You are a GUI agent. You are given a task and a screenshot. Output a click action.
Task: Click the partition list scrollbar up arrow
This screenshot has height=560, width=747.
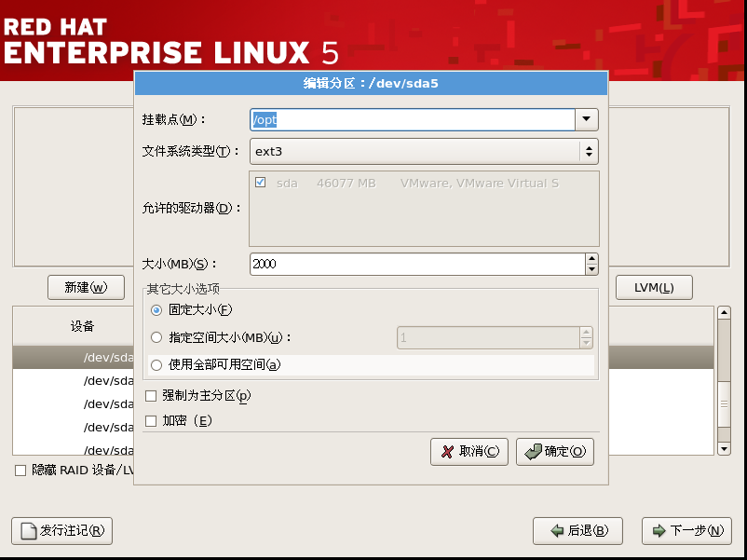coord(724,313)
